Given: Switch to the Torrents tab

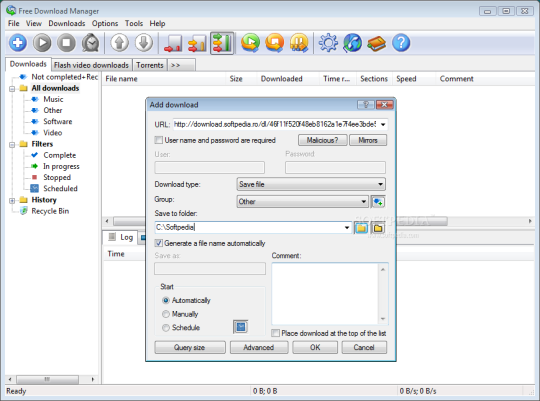Looking at the screenshot, I should tap(149, 65).
